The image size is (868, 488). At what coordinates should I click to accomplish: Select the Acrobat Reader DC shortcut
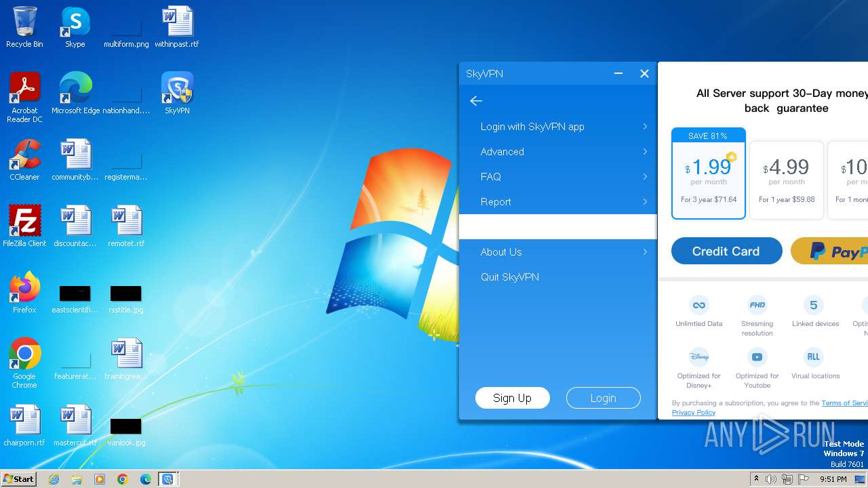click(x=24, y=98)
